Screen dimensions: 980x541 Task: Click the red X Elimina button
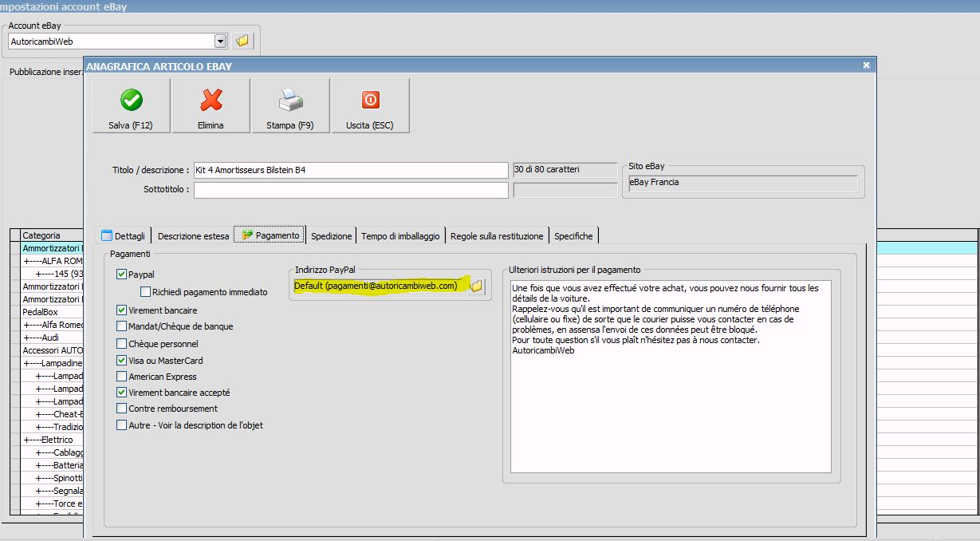pyautogui.click(x=211, y=105)
